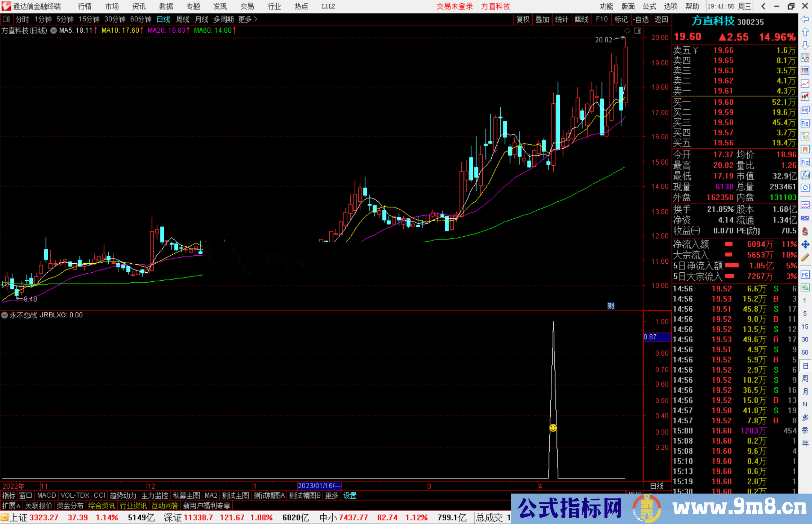
Task: Toggle the circle next to 方直科技(日线) label
Action: [x=54, y=30]
